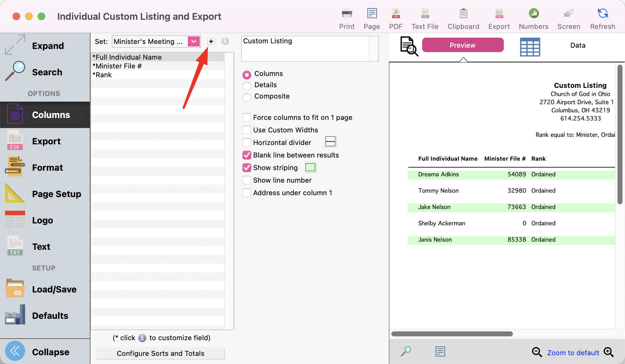Open the Text sidebar option
This screenshot has height=364, width=625.
click(45, 247)
